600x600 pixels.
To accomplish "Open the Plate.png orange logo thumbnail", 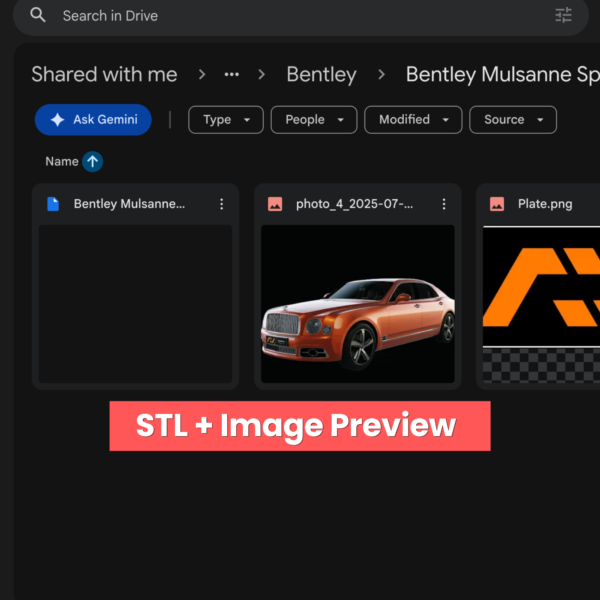I will 541,304.
